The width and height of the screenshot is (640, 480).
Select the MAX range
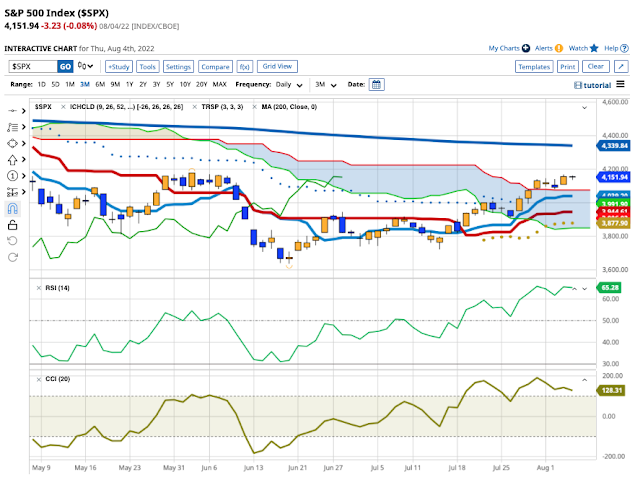220,84
